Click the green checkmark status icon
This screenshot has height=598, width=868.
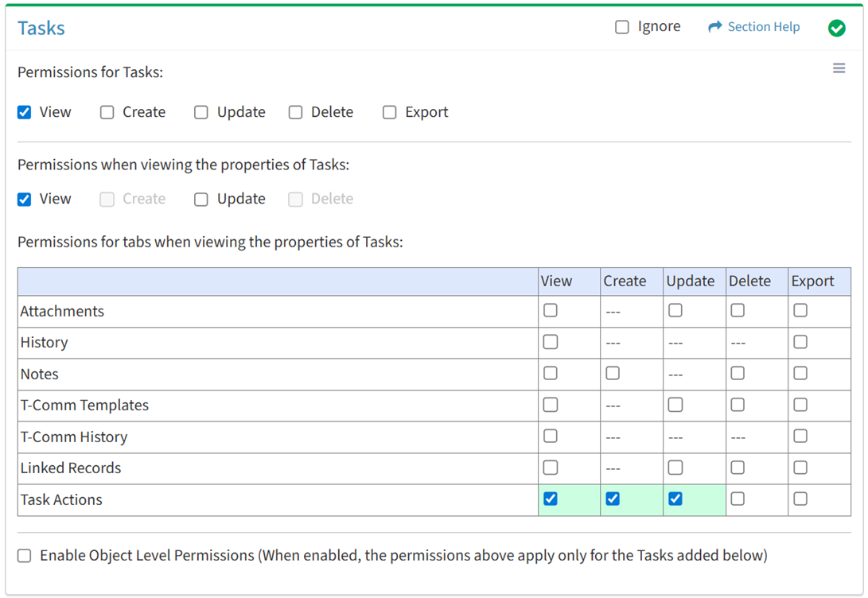pos(836,28)
